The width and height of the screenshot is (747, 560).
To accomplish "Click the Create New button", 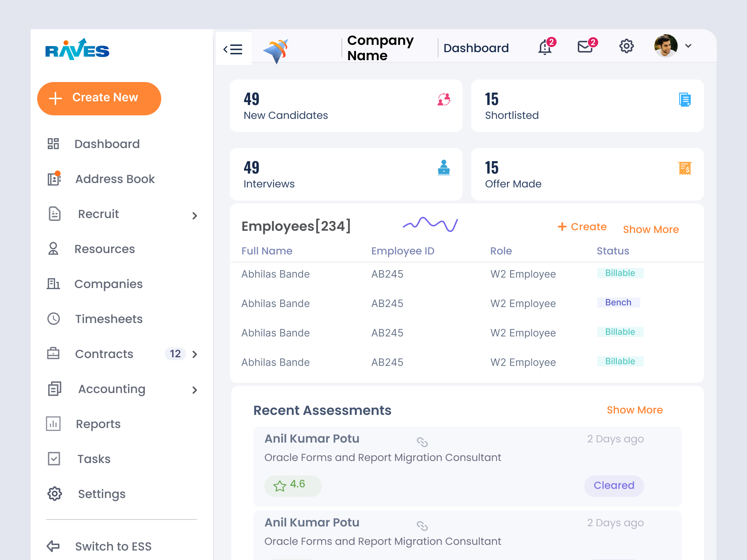I will tap(99, 98).
